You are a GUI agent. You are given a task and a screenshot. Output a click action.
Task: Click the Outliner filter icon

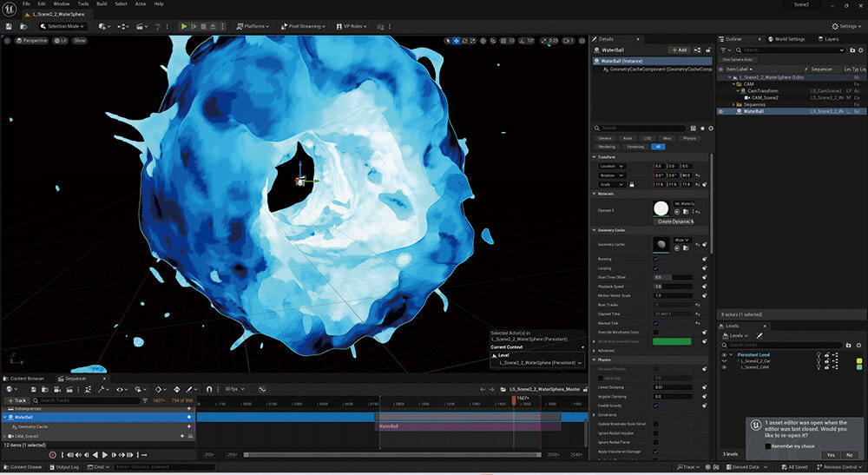(723, 49)
